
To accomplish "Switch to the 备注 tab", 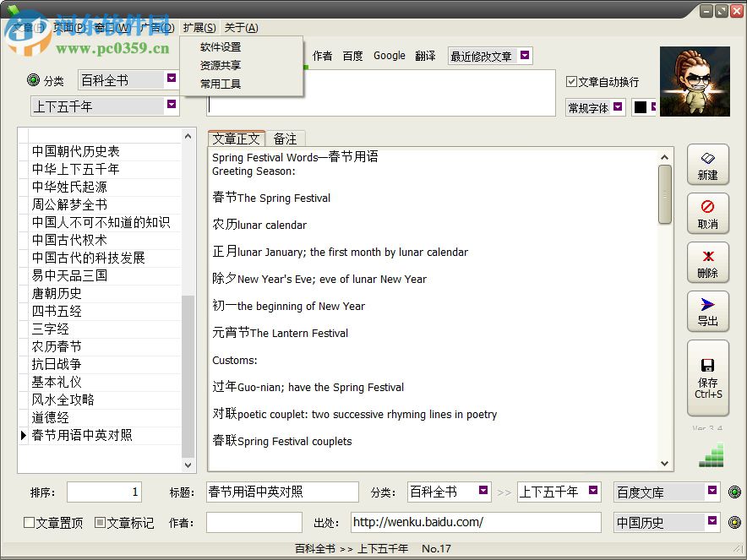I will [285, 139].
